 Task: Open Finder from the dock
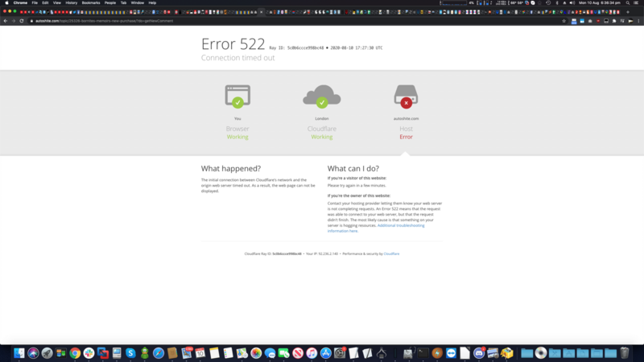(19, 353)
